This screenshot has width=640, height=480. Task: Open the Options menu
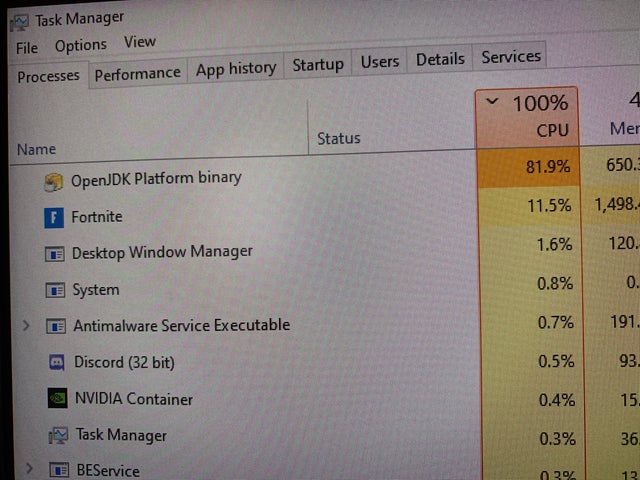click(81, 46)
